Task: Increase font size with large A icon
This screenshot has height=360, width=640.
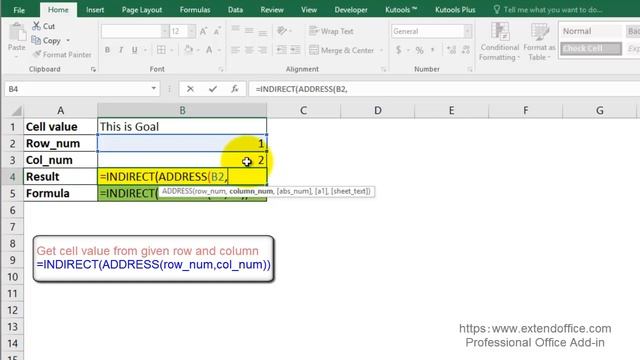Action: point(203,31)
